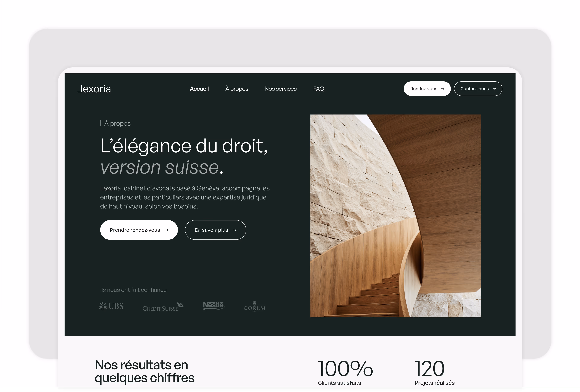Click the arrow in the Contact-nous button

[494, 89]
